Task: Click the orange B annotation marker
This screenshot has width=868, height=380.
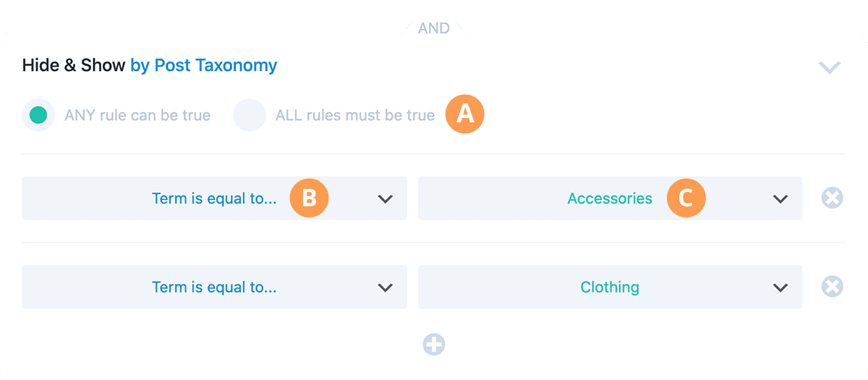Action: 309,198
